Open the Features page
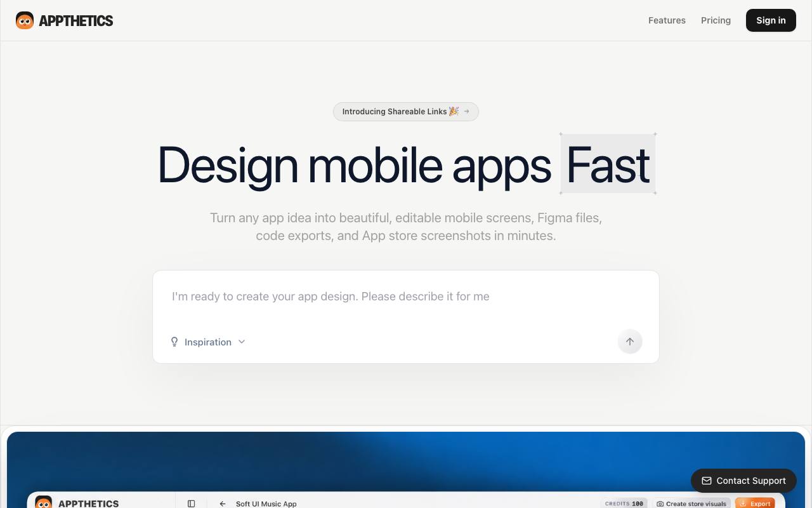Viewport: 812px width, 508px height. click(667, 20)
